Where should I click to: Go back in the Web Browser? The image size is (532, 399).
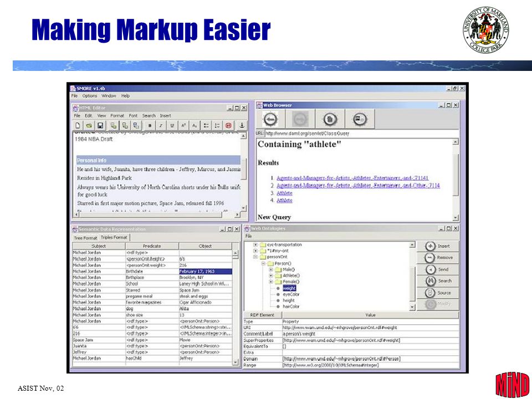270,119
